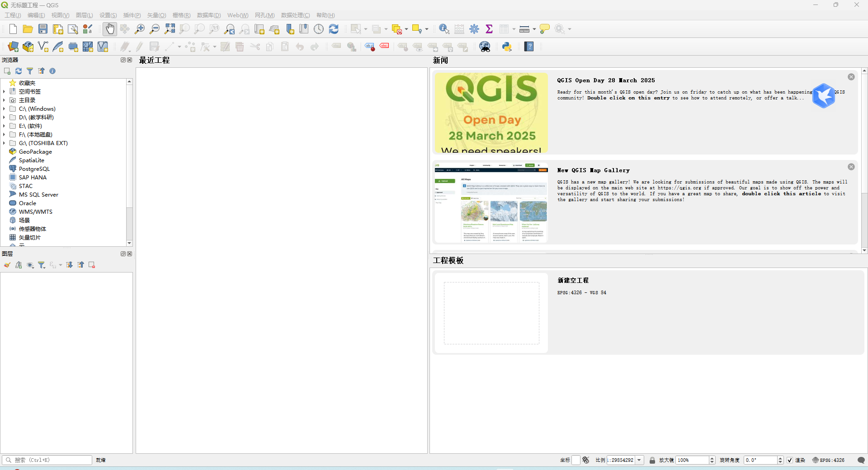This screenshot has height=470, width=868.
Task: Open the Help Contents book icon
Action: (529, 47)
